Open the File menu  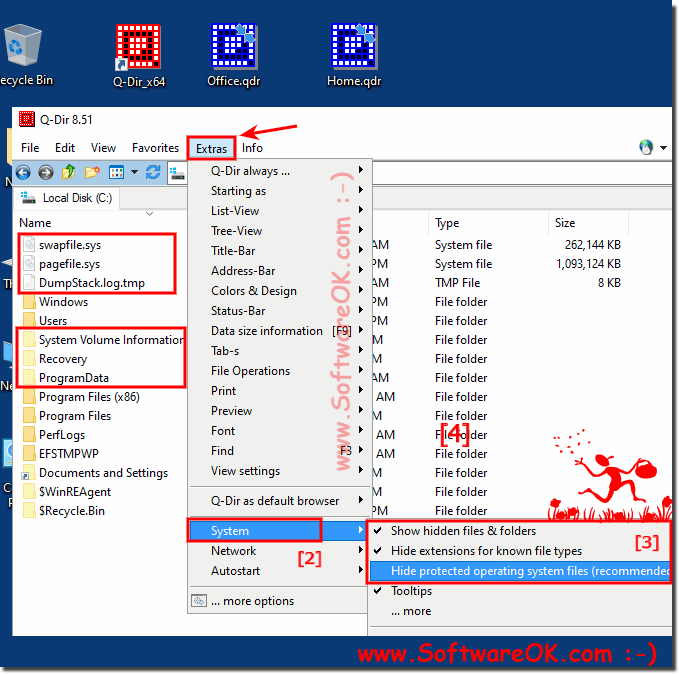(30, 148)
